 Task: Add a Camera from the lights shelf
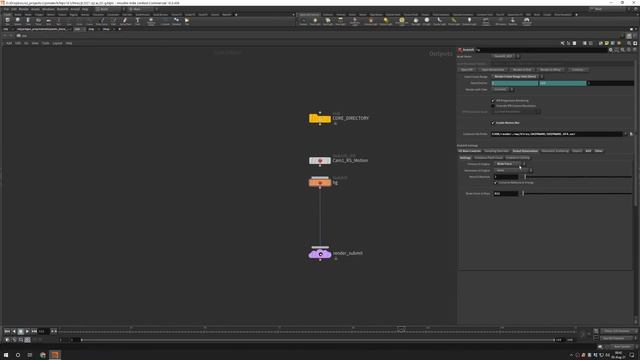(303, 21)
